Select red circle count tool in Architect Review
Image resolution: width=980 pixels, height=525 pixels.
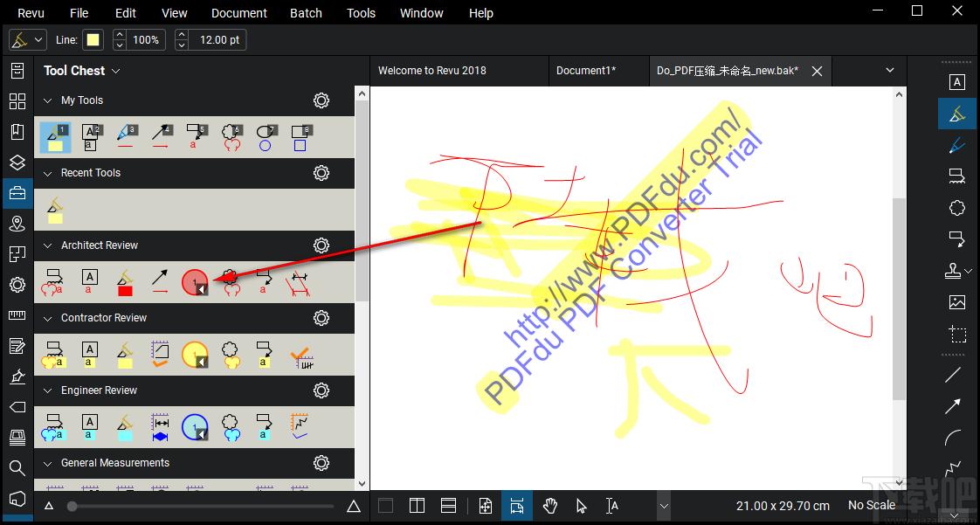coord(195,282)
